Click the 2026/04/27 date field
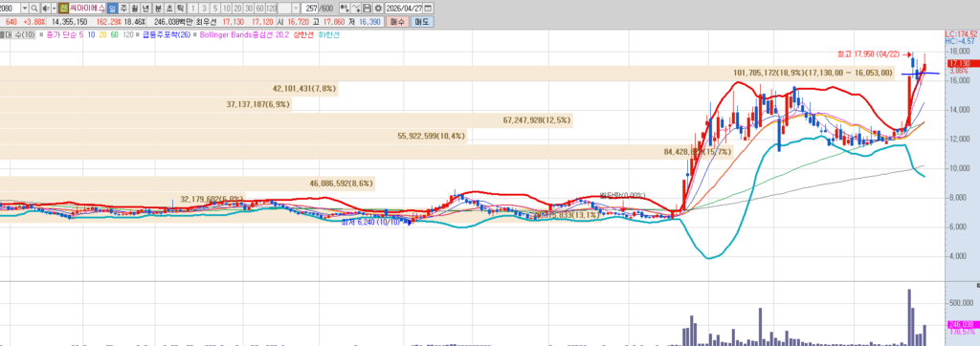 tap(405, 8)
